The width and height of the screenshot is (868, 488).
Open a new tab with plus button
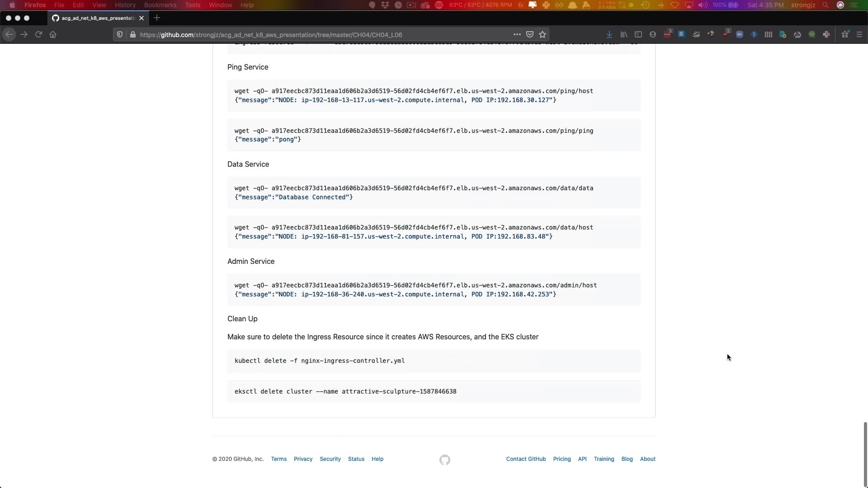pos(157,18)
